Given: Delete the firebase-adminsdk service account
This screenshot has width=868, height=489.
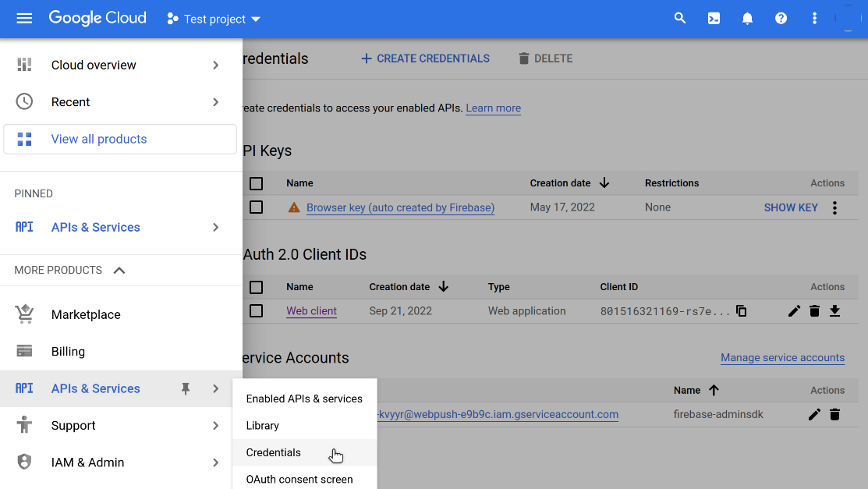Looking at the screenshot, I should click(x=834, y=414).
